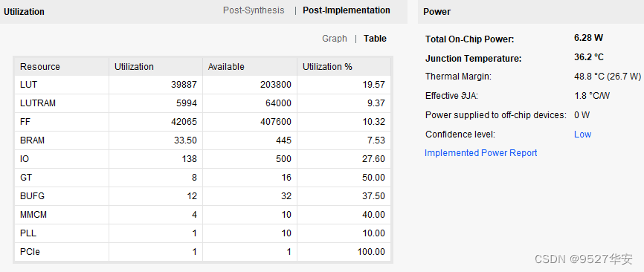The height and width of the screenshot is (272, 644).
Task: Select the LUT resource row
Action: point(203,85)
